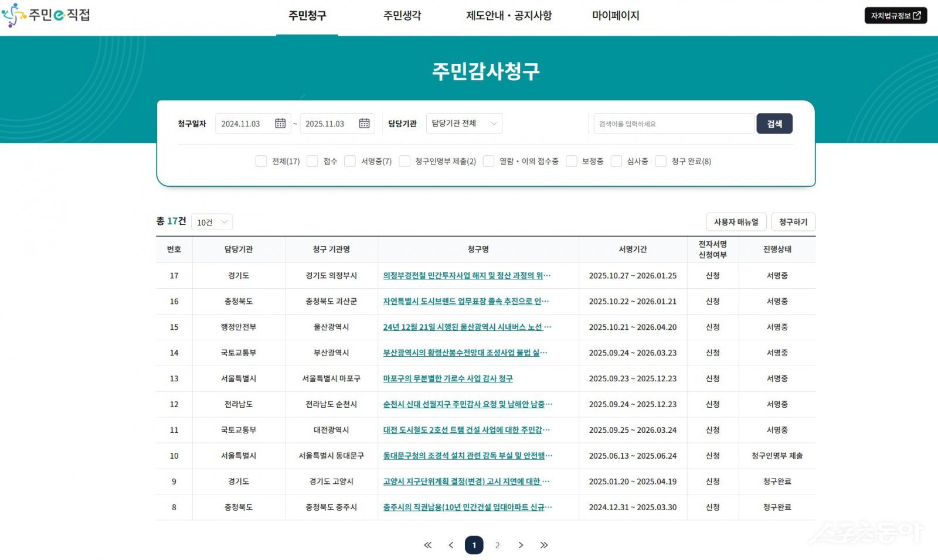Check the 청구 완료(8) checkbox
The width and height of the screenshot is (938, 560).
[661, 161]
